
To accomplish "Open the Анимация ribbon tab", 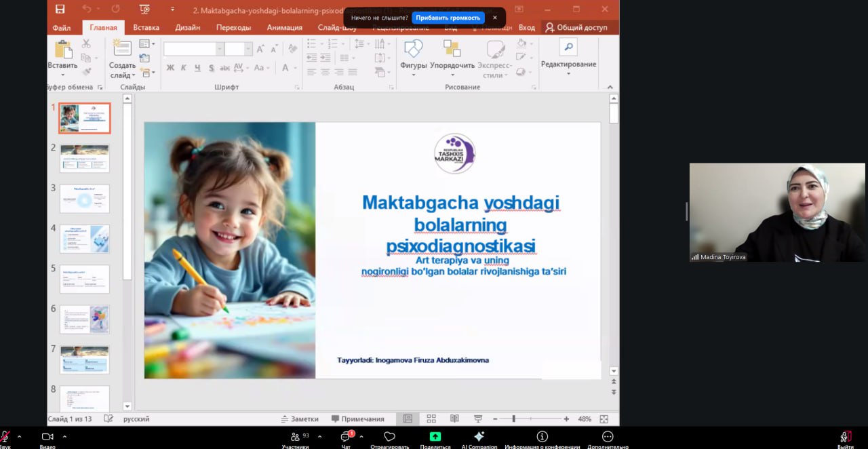I will tap(284, 28).
